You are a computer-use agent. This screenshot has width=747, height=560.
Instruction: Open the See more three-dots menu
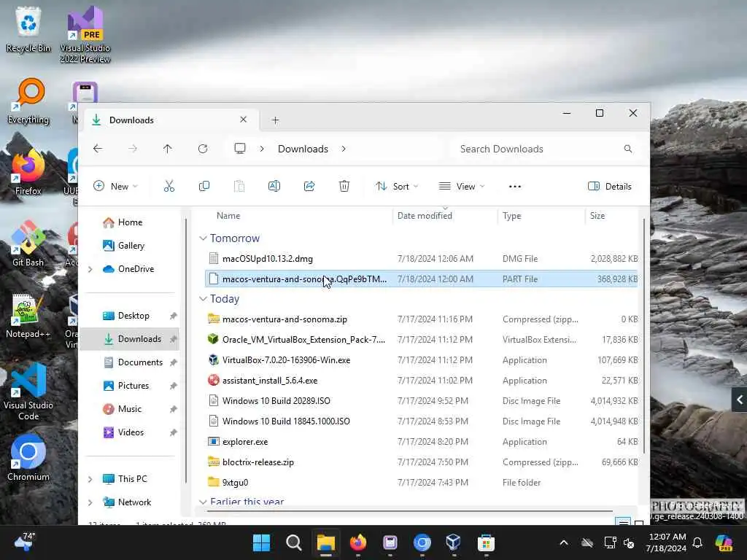[x=514, y=186]
